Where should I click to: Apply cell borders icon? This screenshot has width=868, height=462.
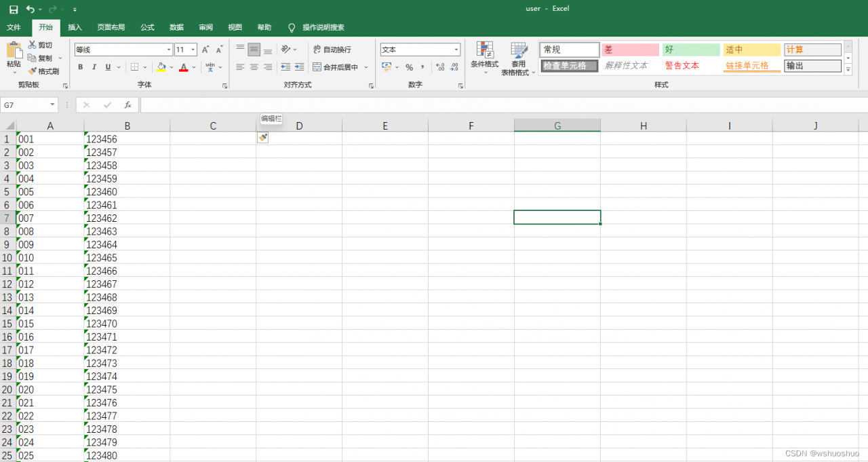click(134, 67)
